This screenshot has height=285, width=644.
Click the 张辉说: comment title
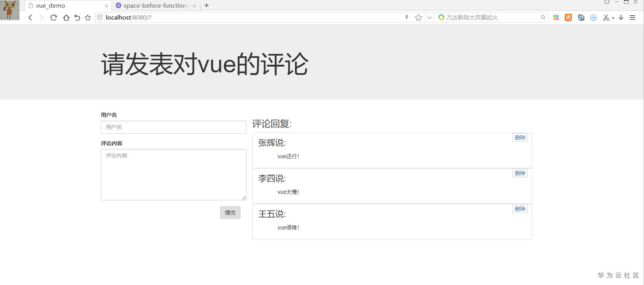[x=272, y=143]
